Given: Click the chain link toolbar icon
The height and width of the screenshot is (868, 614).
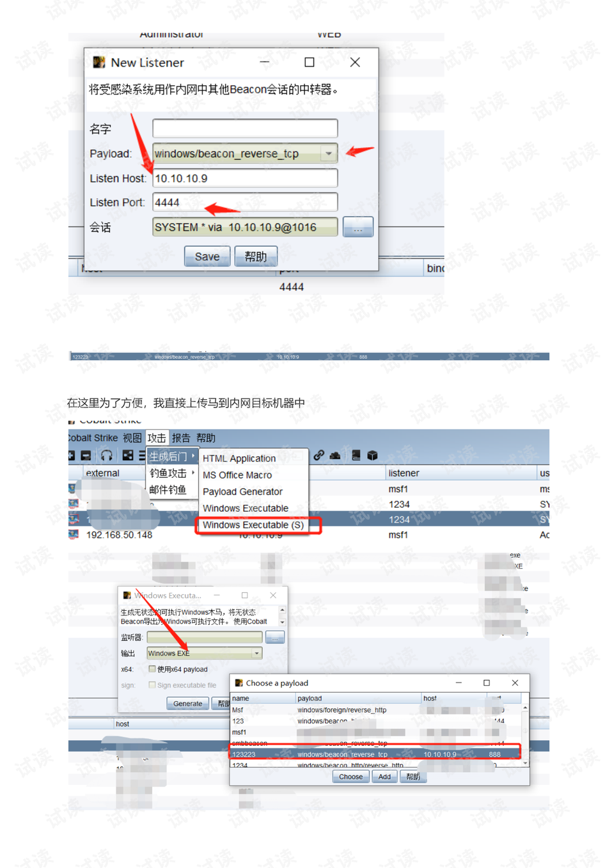Looking at the screenshot, I should 319,455.
